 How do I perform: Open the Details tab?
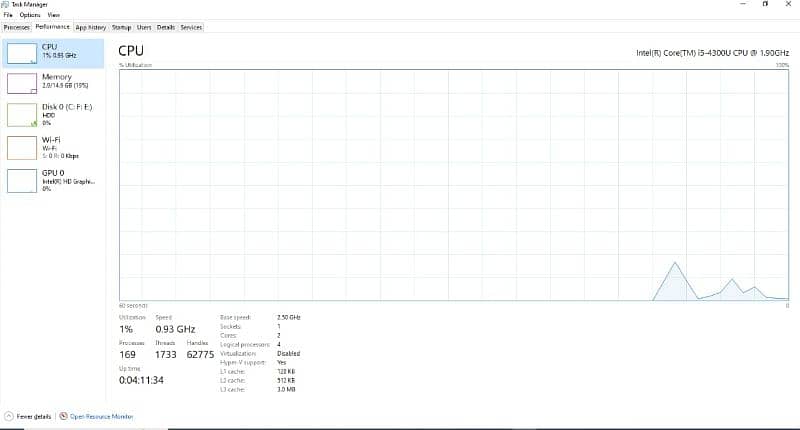tap(166, 28)
